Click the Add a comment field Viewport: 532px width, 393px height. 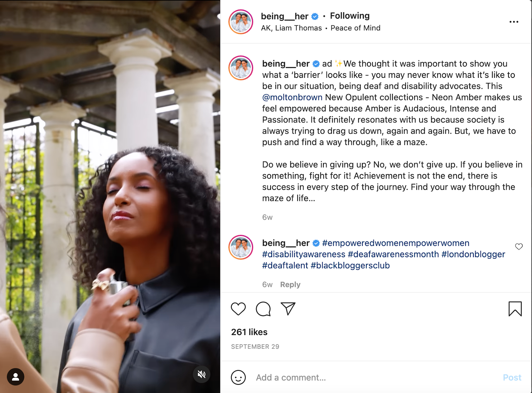coord(366,377)
